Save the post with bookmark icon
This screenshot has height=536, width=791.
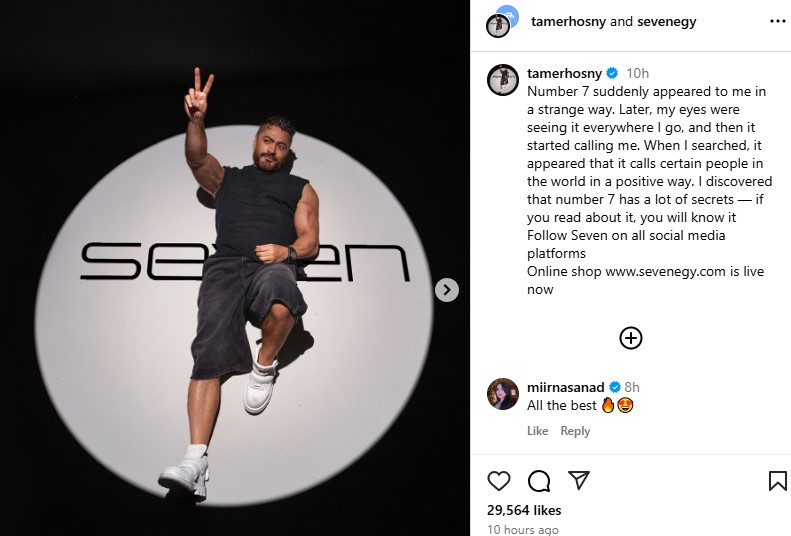click(777, 481)
